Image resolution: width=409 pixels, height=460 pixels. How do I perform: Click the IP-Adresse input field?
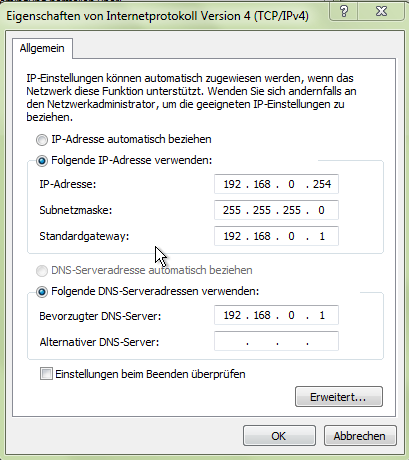coord(276,184)
